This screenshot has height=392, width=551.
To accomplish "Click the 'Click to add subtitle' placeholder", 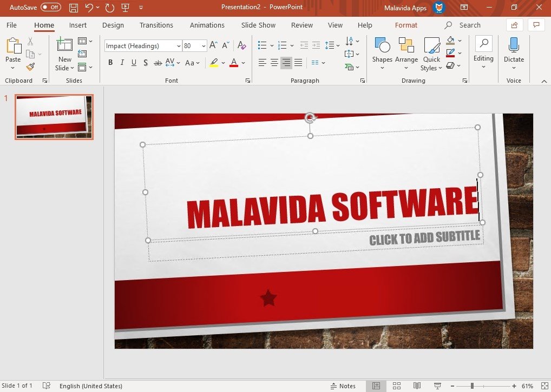I will point(424,237).
